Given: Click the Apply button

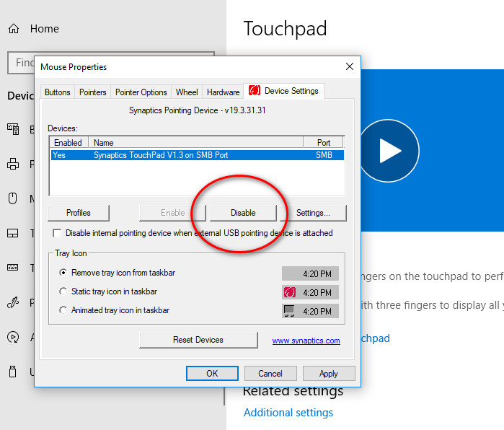Looking at the screenshot, I should click(x=329, y=374).
